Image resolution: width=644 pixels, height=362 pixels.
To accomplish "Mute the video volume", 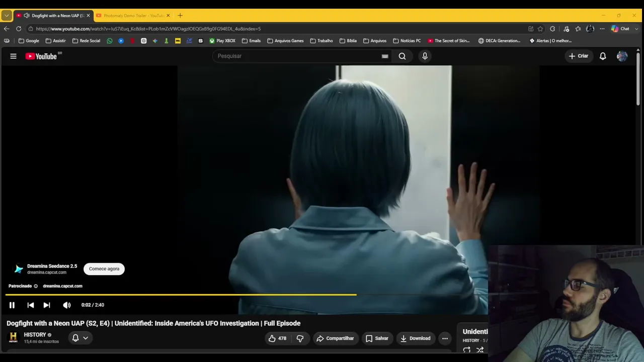I will point(67,305).
